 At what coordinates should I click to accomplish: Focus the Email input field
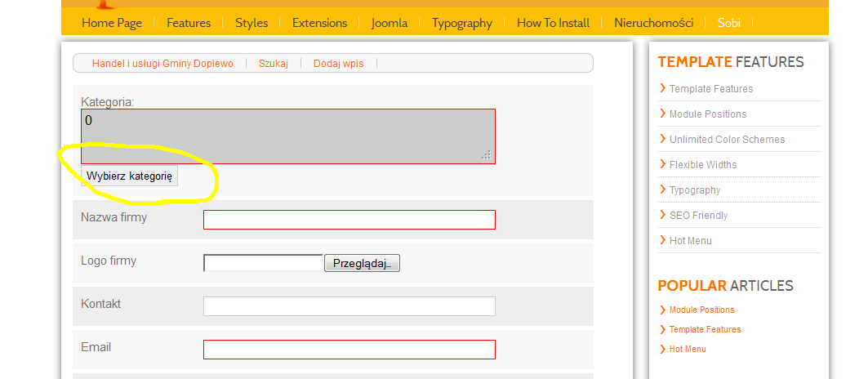(349, 350)
